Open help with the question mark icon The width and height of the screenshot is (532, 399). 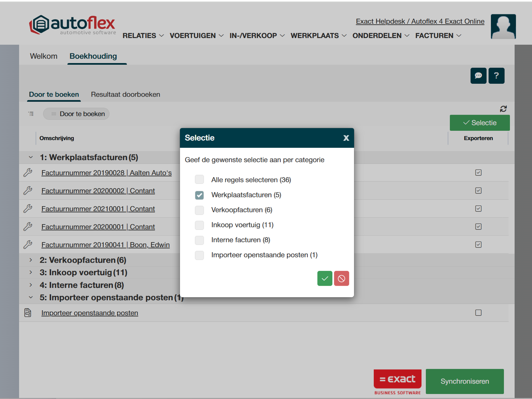coord(496,76)
